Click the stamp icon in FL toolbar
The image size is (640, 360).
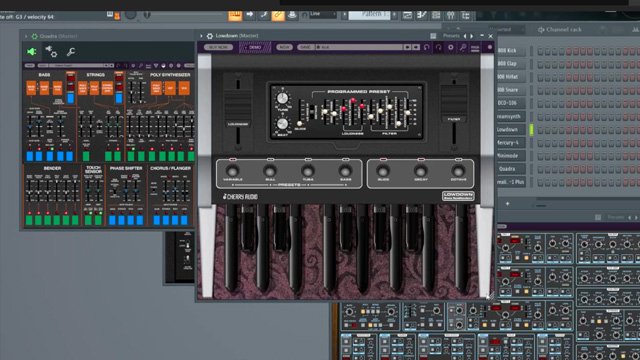(x=292, y=15)
